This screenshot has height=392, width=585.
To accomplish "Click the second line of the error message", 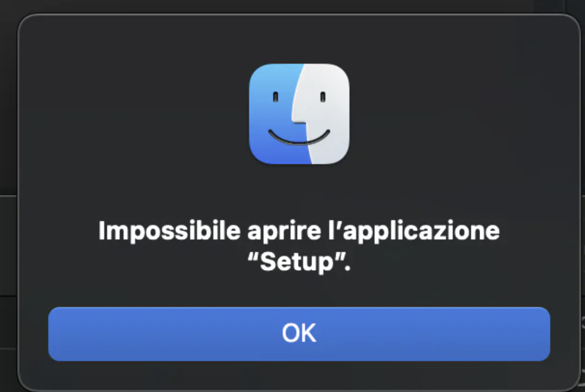I will 299,264.
